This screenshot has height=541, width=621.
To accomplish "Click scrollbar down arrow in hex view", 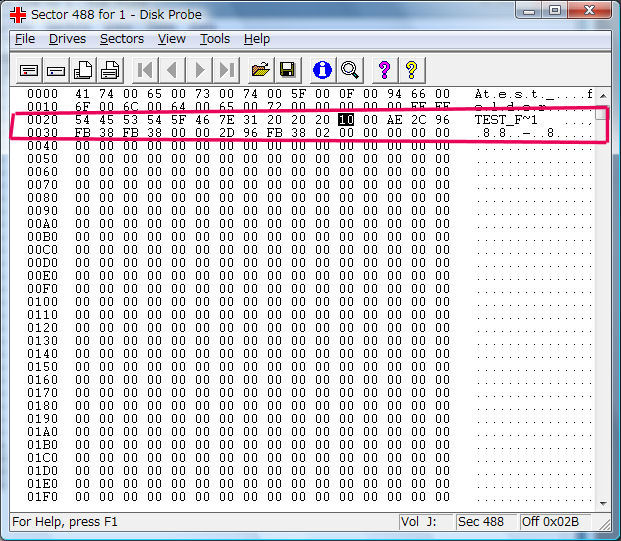I will pos(603,503).
